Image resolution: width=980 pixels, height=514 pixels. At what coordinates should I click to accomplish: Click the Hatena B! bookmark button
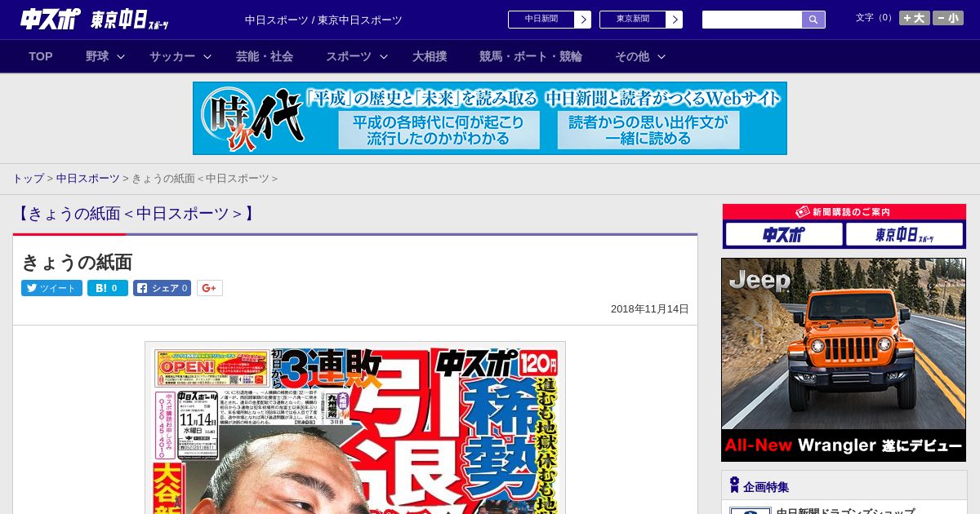(108, 288)
